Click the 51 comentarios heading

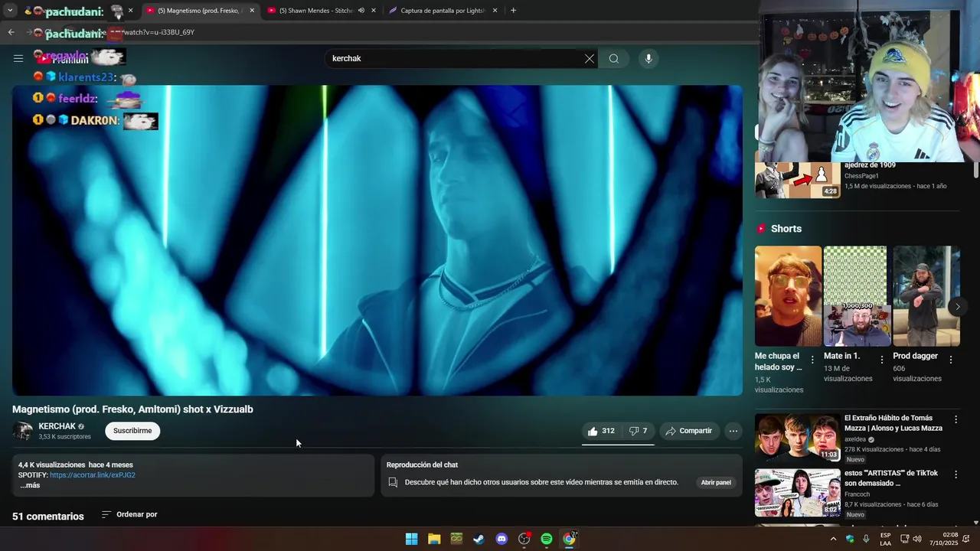click(x=48, y=517)
